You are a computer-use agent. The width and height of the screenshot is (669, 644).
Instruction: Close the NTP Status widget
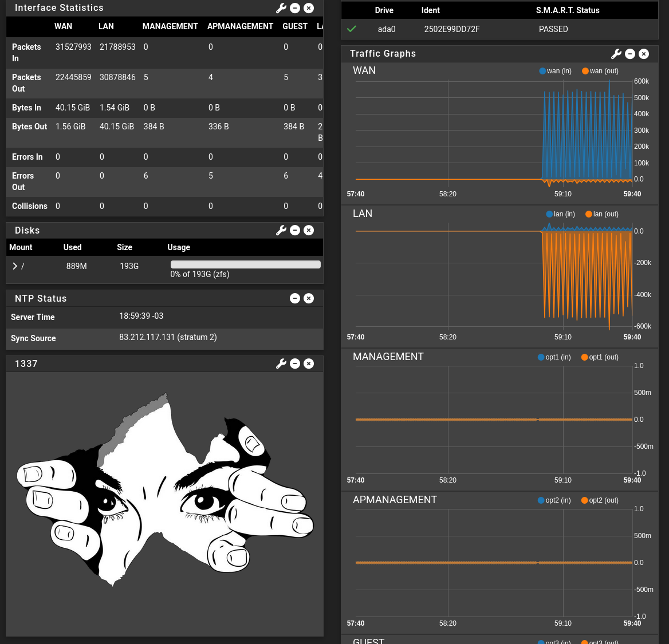[309, 298]
